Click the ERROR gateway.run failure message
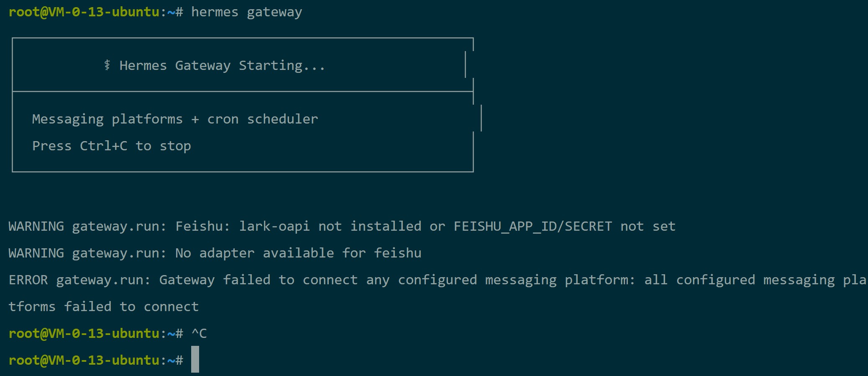868x376 pixels. click(x=438, y=280)
